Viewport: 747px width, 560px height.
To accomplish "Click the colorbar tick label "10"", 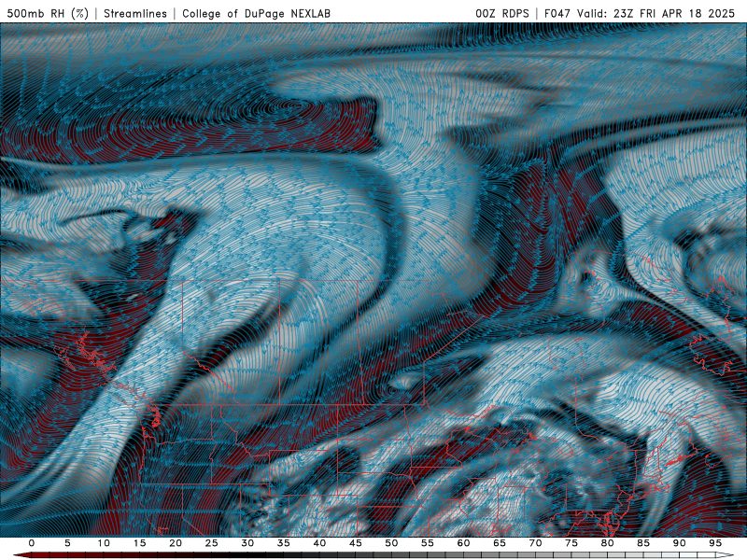I will [x=104, y=543].
